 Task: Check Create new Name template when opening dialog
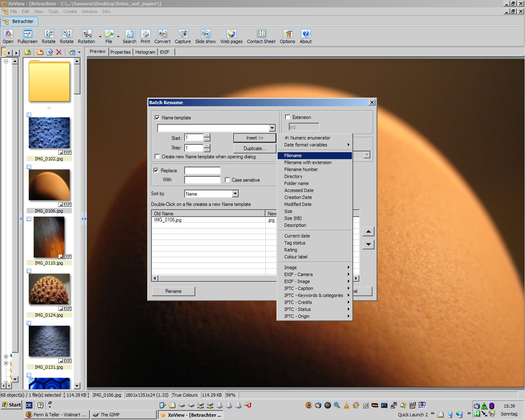[157, 156]
